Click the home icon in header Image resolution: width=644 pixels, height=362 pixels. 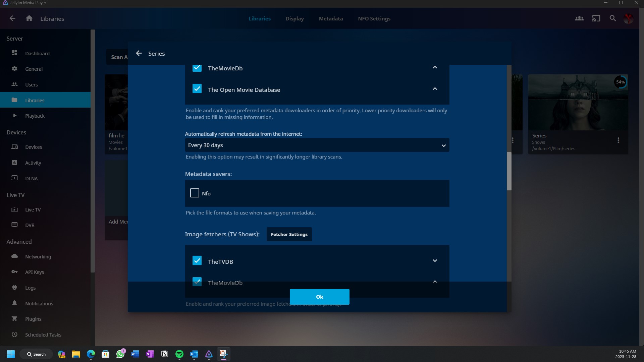tap(29, 18)
